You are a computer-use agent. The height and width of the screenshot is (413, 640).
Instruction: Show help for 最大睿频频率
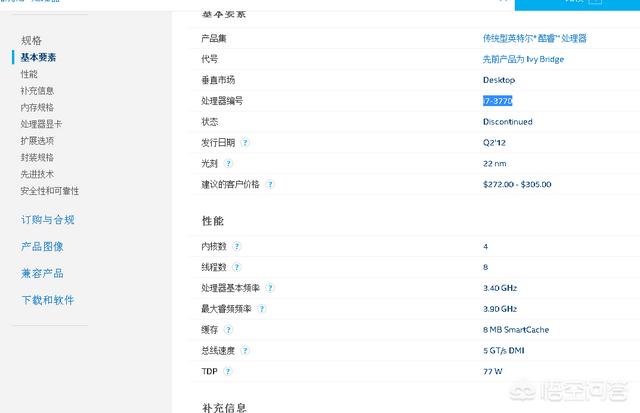[x=262, y=309]
